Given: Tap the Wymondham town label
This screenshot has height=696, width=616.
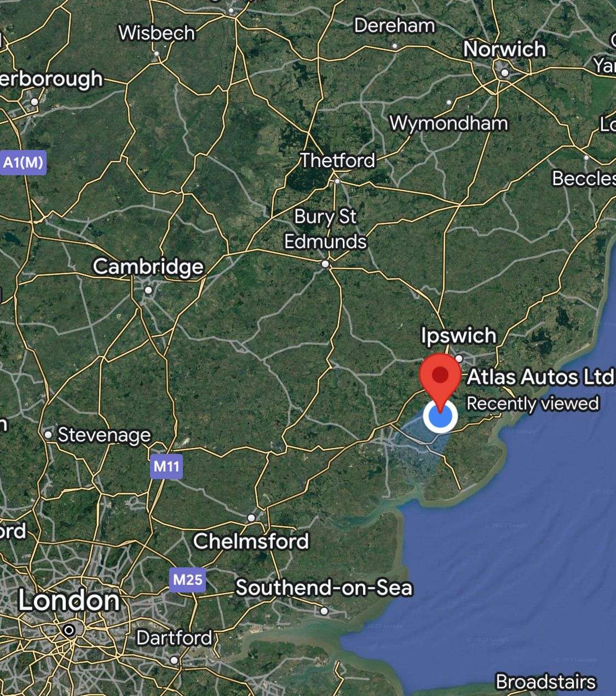Looking at the screenshot, I should click(x=448, y=123).
